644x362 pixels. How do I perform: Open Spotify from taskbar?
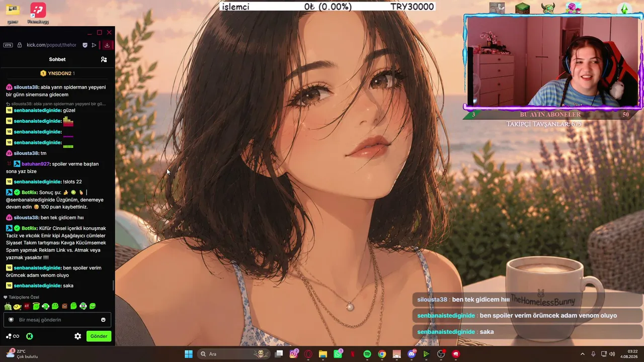click(x=367, y=354)
